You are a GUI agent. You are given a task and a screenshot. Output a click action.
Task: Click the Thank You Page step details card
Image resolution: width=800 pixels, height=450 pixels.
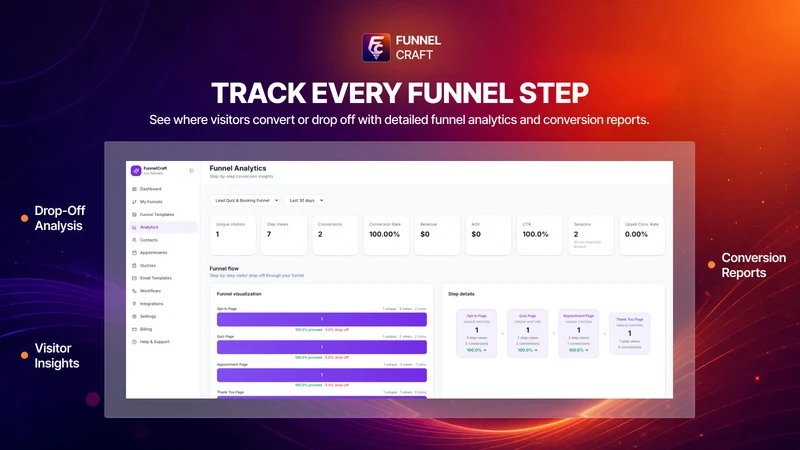pos(630,334)
